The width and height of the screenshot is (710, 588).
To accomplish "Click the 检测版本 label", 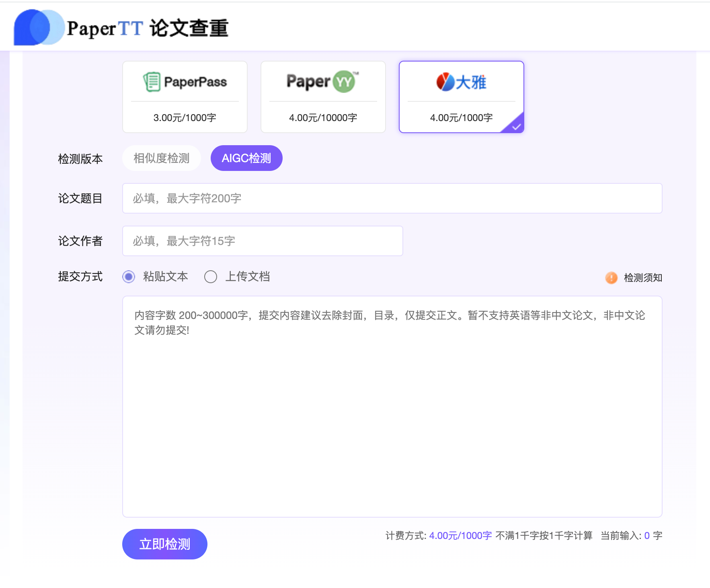I will click(x=80, y=159).
